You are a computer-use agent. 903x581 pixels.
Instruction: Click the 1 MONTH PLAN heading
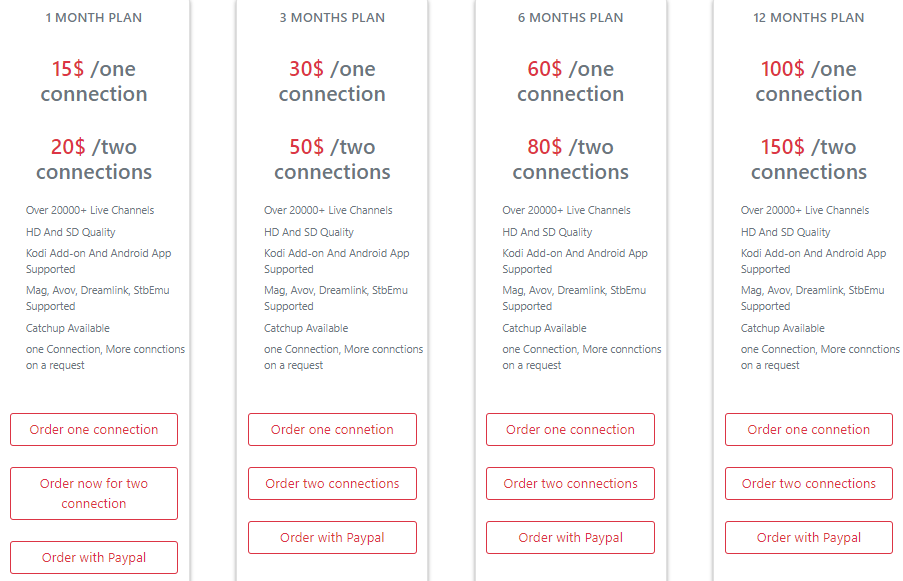(x=93, y=17)
